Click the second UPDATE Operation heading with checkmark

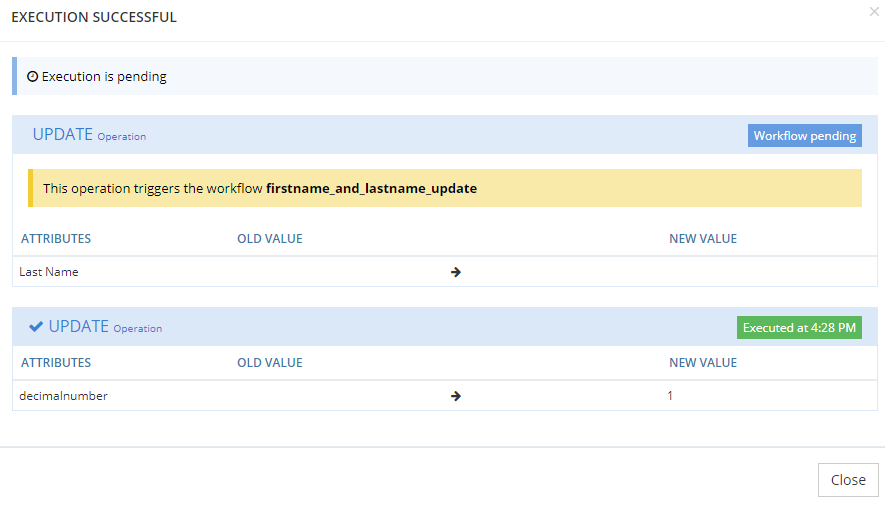[105, 327]
